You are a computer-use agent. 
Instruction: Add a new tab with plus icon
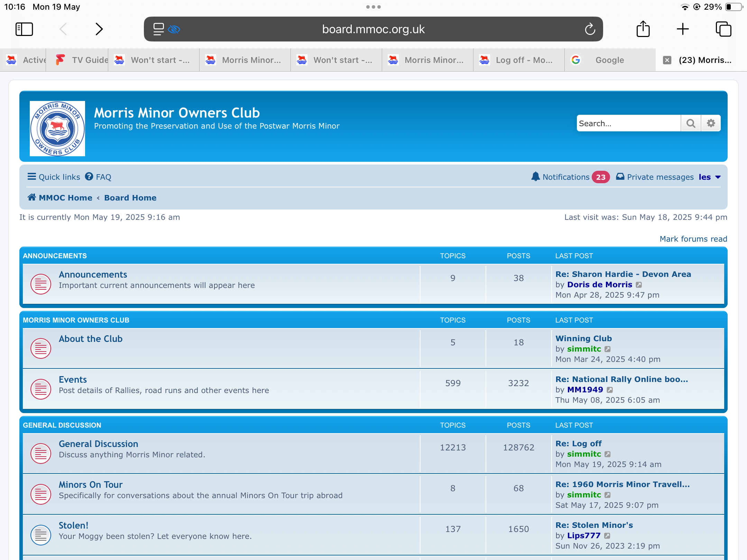click(683, 29)
